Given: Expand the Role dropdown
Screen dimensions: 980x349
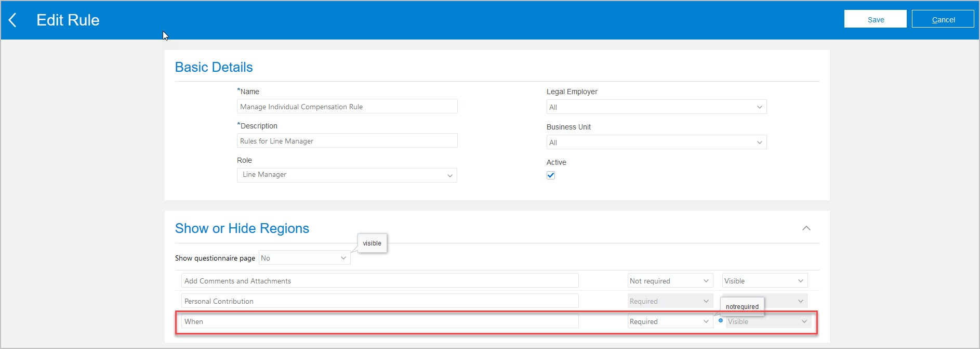Looking at the screenshot, I should click(347, 175).
